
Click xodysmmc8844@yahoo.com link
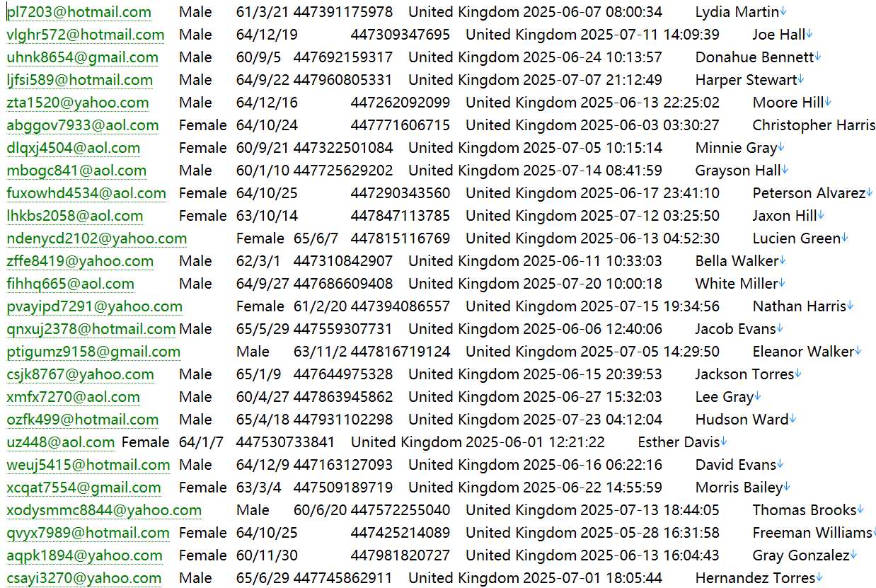(104, 510)
